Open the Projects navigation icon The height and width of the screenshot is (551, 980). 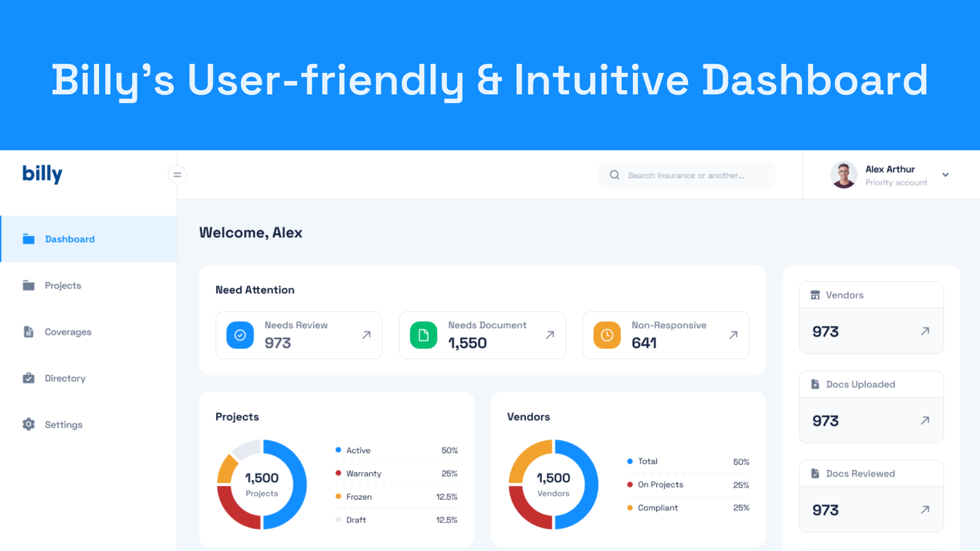[x=28, y=285]
